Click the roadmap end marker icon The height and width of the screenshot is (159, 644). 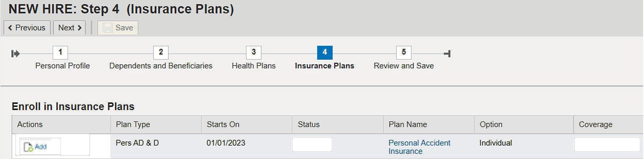(x=447, y=54)
